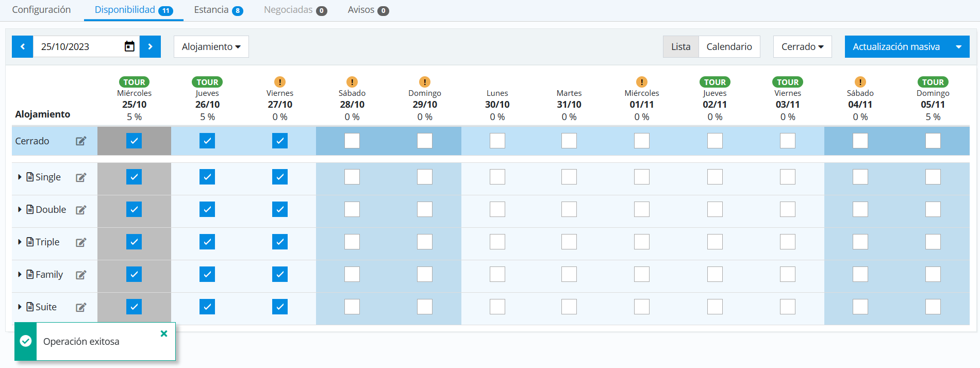Switch to Calendario view

coord(729,47)
